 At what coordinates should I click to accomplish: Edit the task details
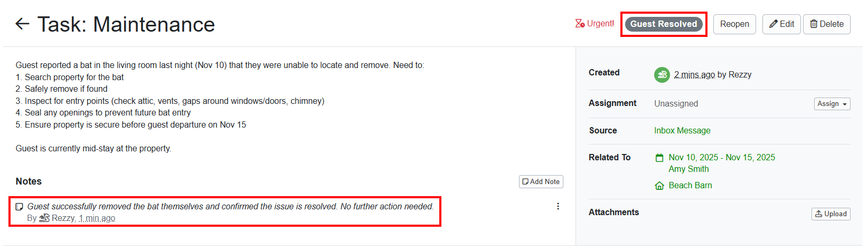point(781,24)
